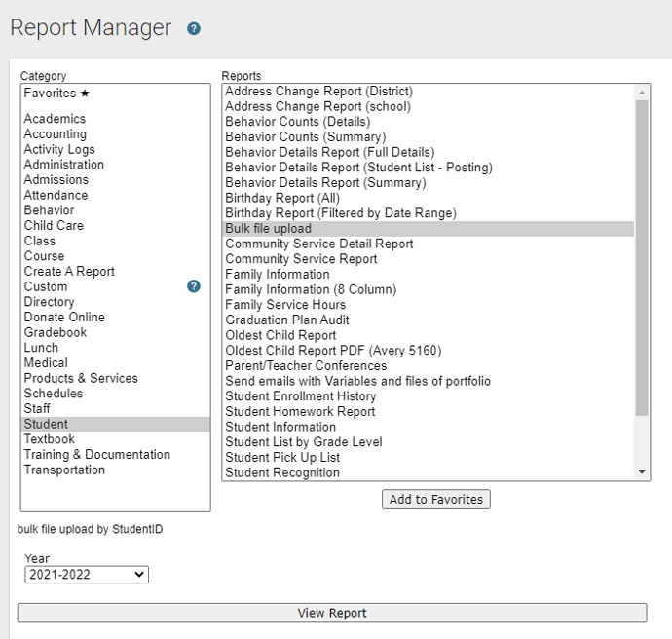This screenshot has width=672, height=639.
Task: Select the Academics category
Action: (55, 119)
